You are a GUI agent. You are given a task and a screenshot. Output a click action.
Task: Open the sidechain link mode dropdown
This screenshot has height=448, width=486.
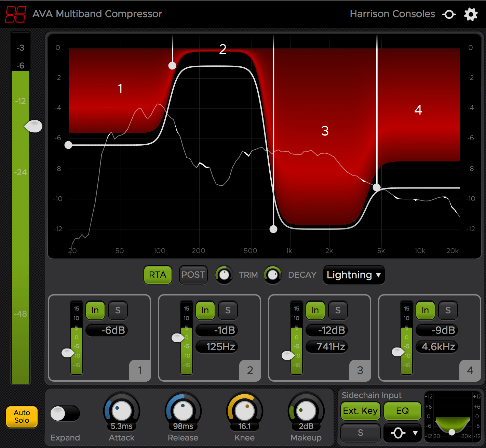[x=402, y=433]
